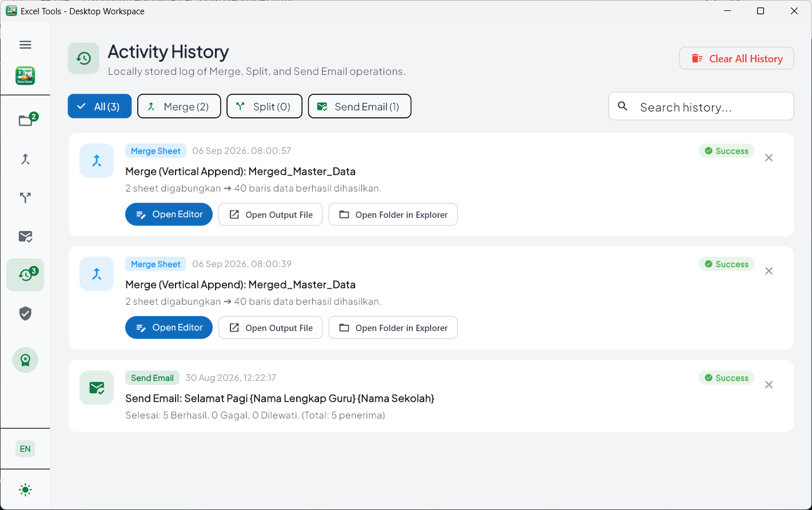Screen dimensions: 812x510
Task: Open the Merge tool from the sidebar
Action: 25,160
